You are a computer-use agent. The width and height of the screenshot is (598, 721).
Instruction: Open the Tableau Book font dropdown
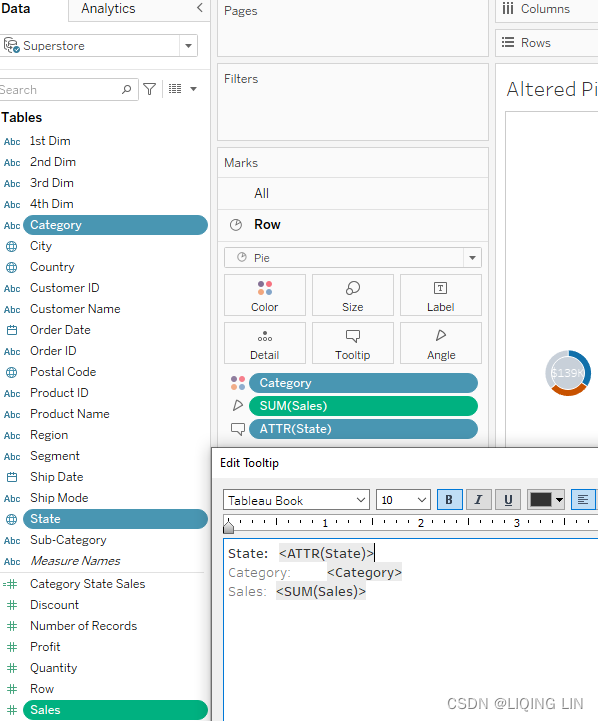(361, 500)
